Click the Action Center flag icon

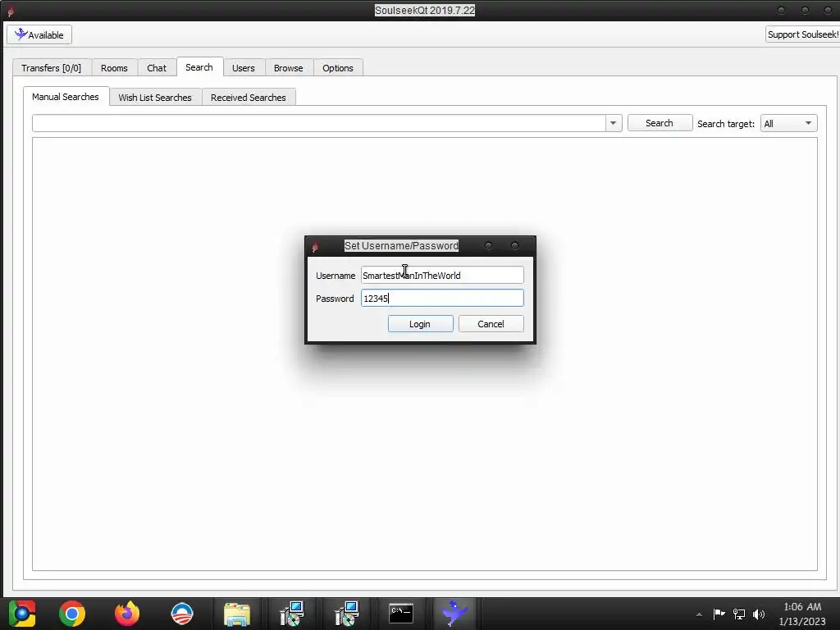point(719,614)
